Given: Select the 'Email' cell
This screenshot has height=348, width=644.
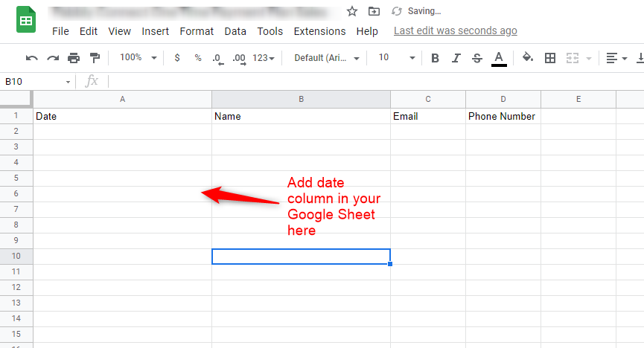Looking at the screenshot, I should point(428,116).
